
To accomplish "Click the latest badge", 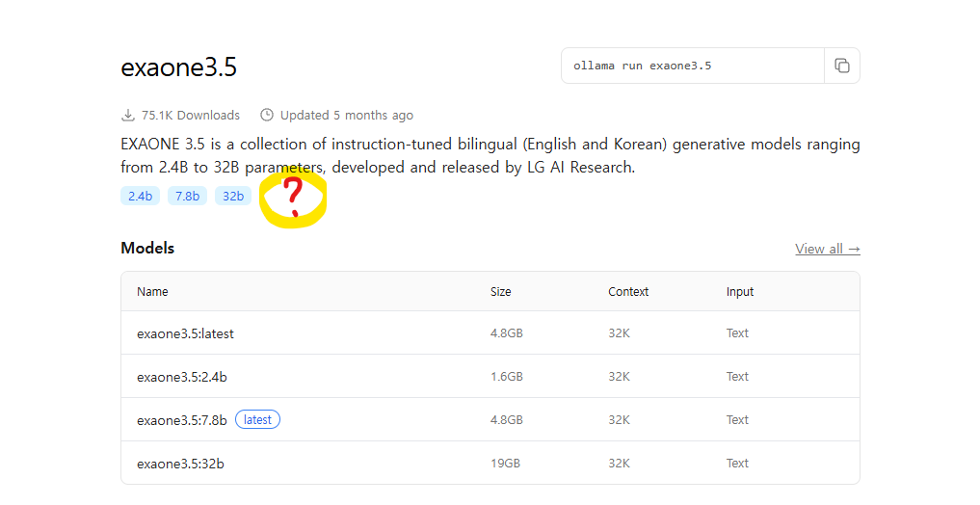I will pos(257,420).
